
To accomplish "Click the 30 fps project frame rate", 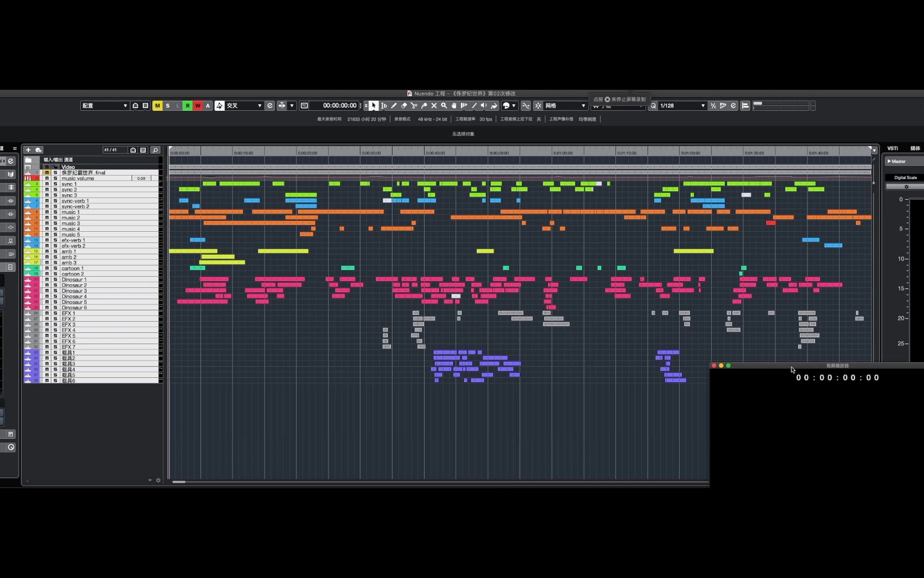I will pyautogui.click(x=486, y=119).
